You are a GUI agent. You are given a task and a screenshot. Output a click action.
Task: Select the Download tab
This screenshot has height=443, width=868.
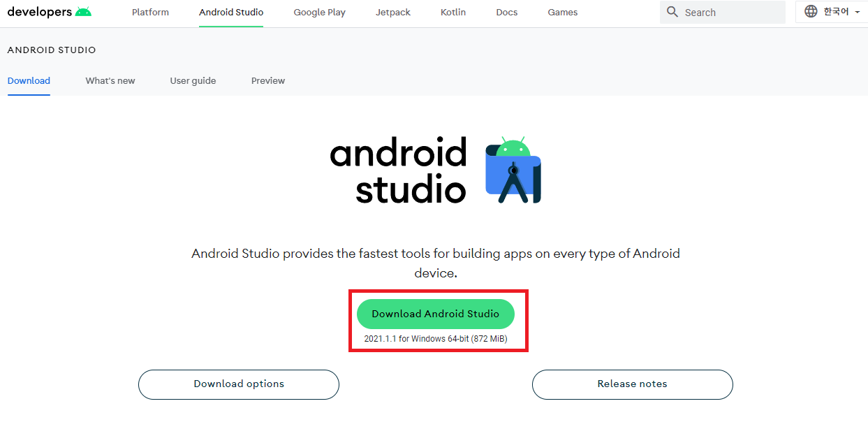(29, 80)
